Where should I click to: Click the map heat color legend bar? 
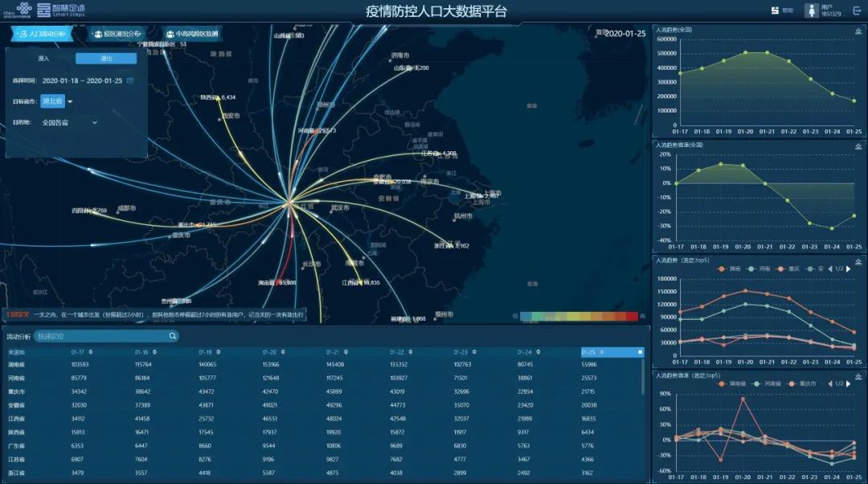[x=579, y=316]
